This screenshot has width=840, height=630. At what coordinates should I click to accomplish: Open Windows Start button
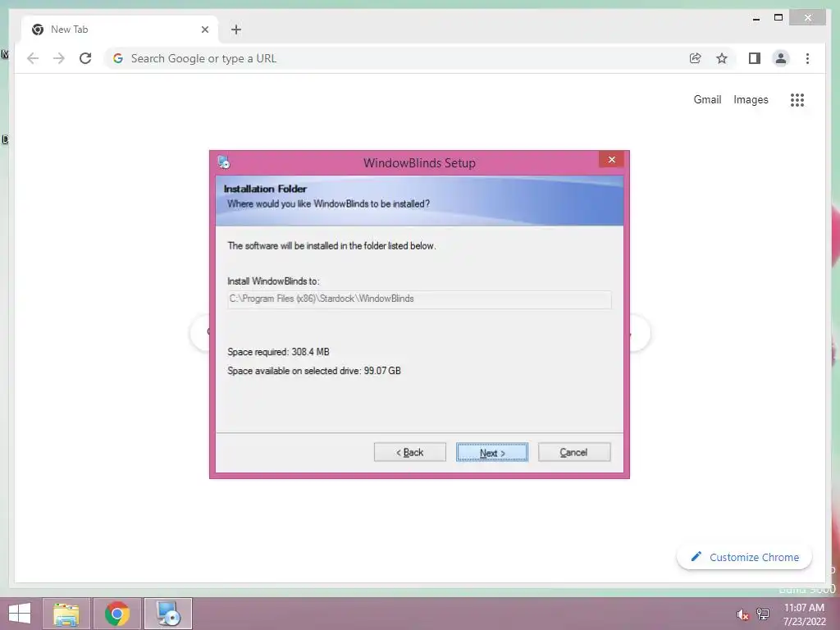pos(20,614)
